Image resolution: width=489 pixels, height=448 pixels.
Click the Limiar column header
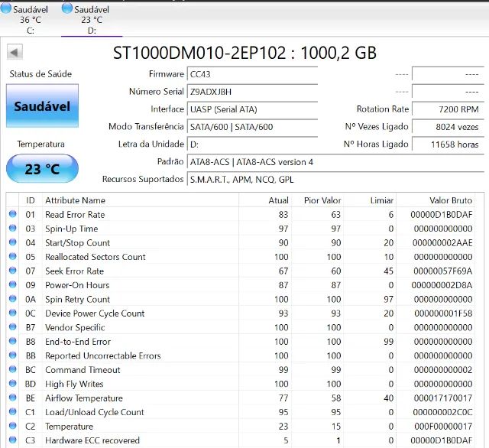coord(370,200)
